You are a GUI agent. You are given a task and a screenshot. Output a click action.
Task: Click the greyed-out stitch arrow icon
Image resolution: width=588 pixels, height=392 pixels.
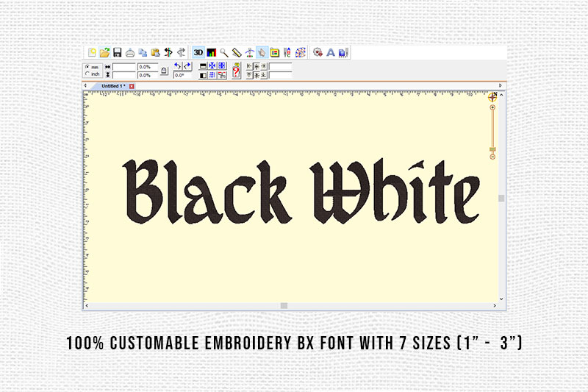tap(181, 52)
